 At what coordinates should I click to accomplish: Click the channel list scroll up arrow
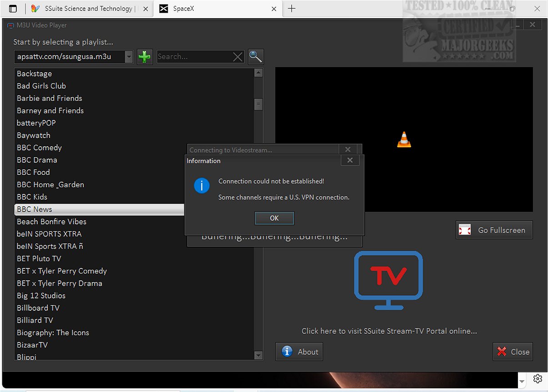(x=258, y=73)
